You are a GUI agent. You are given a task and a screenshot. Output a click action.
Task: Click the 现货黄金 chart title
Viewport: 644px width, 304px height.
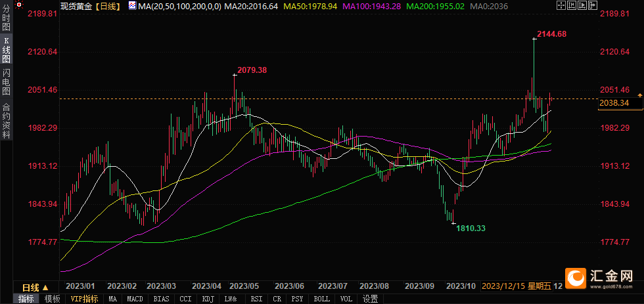[x=78, y=6]
